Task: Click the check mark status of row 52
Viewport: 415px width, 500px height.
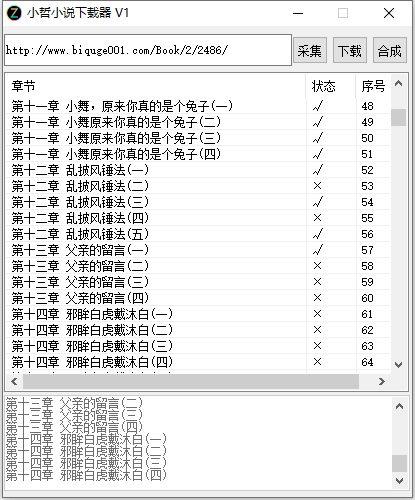Action: 318,170
